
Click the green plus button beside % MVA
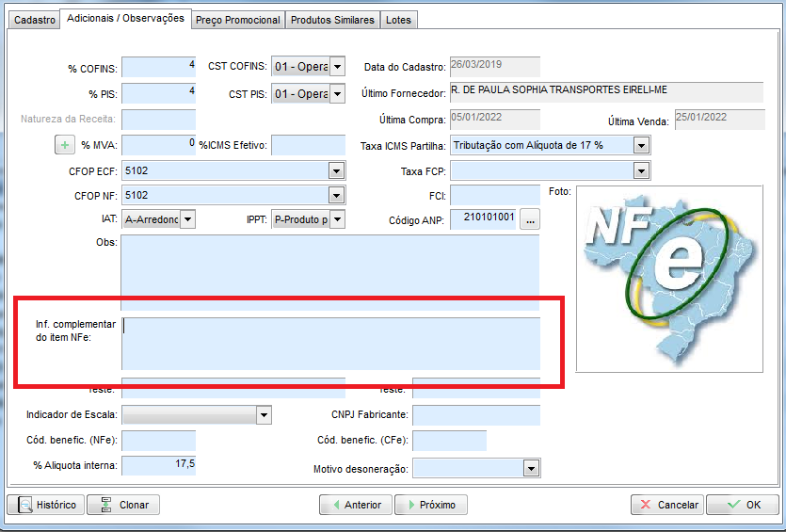[x=66, y=145]
